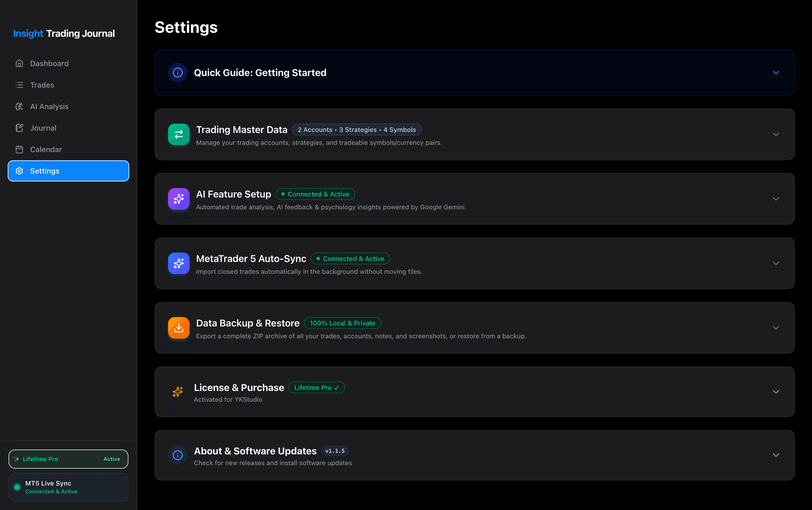Click the MetaTrader 5 Connected & Active badge
Viewport: 812px width, 510px height.
[x=350, y=258]
